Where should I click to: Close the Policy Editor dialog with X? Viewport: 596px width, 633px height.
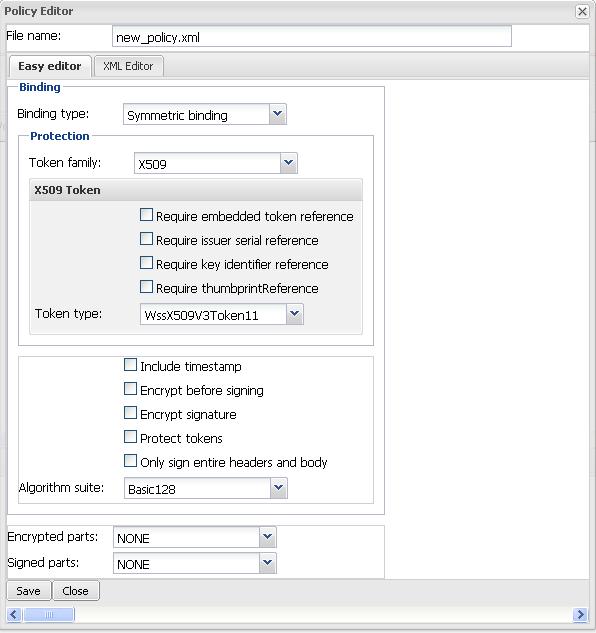[x=582, y=11]
